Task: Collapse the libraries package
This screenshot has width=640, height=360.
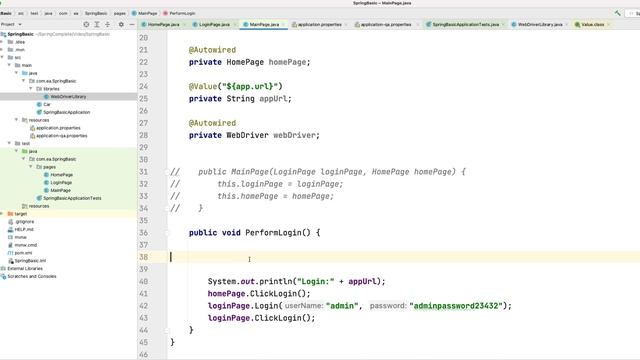Action: [31, 89]
